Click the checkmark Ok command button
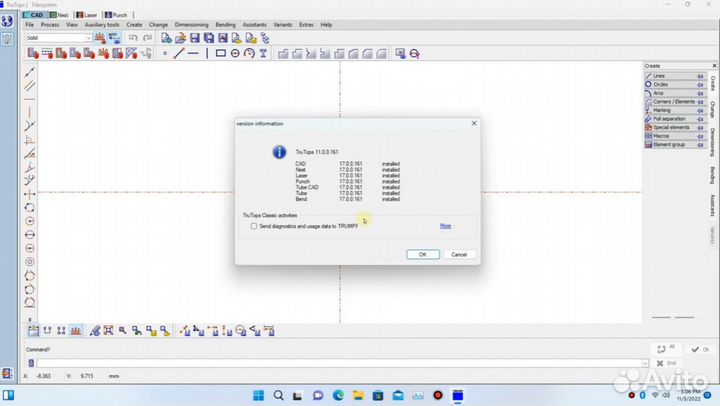The width and height of the screenshot is (720, 406). pos(700,350)
